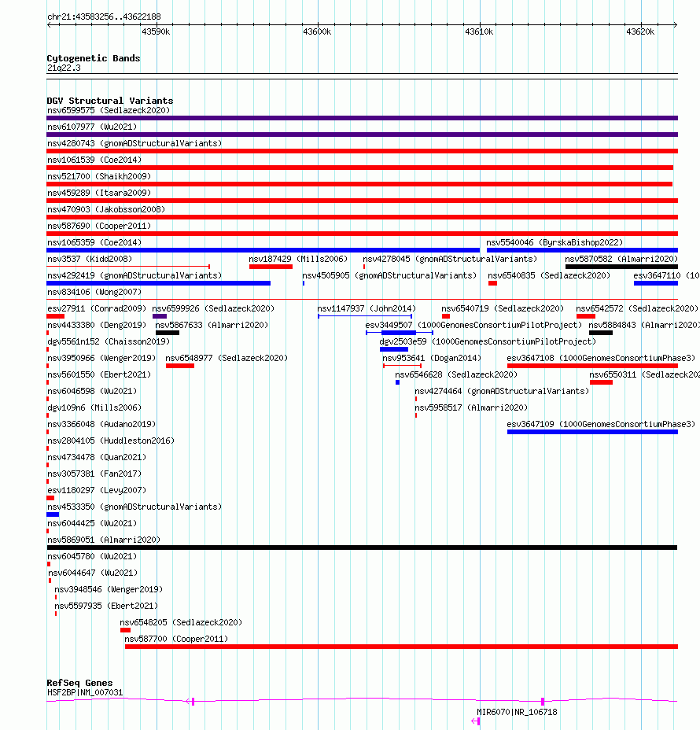
Task: Select nsv6540719 (Sedlazeck2020) label
Action: tap(503, 308)
